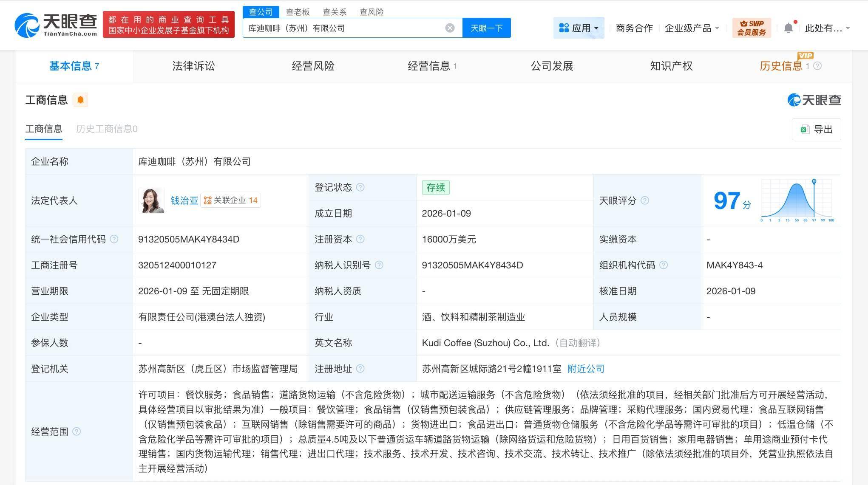The height and width of the screenshot is (485, 868).
Task: Click the TianYanCha logo
Action: click(56, 25)
